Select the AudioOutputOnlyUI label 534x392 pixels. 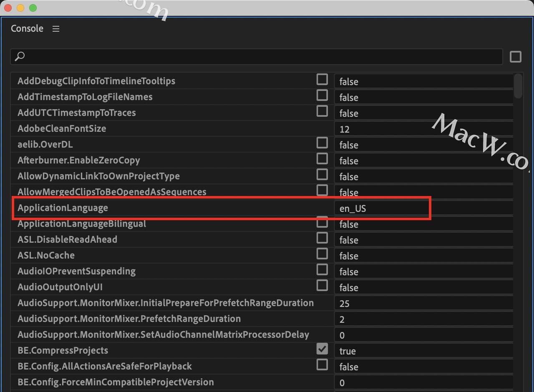(60, 287)
